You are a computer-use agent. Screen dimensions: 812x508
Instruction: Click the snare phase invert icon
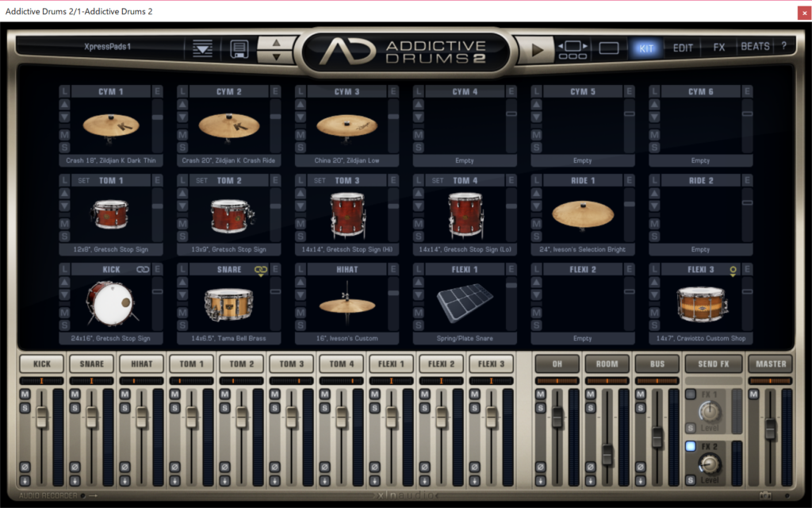point(75,467)
